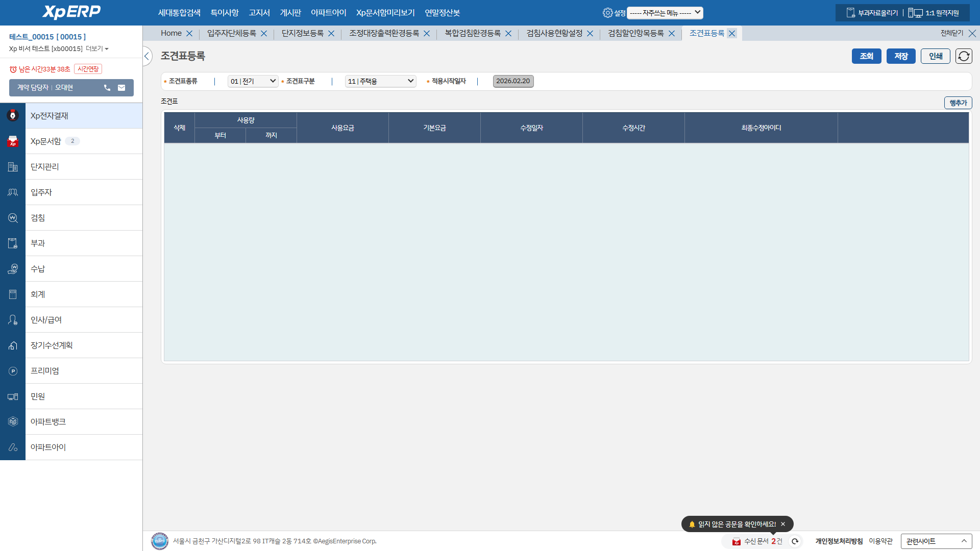The height and width of the screenshot is (551, 980).
Task: Open the 게시판 top menu
Action: [x=290, y=13]
